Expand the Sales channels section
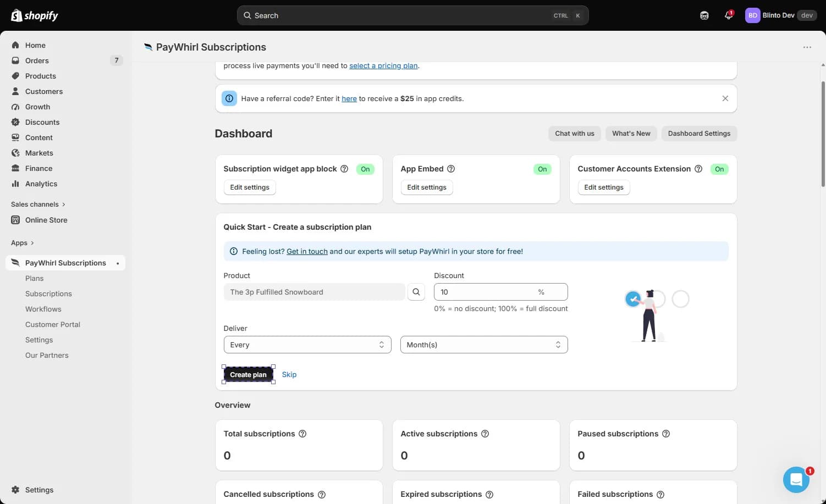The width and height of the screenshot is (826, 504). 38,204
